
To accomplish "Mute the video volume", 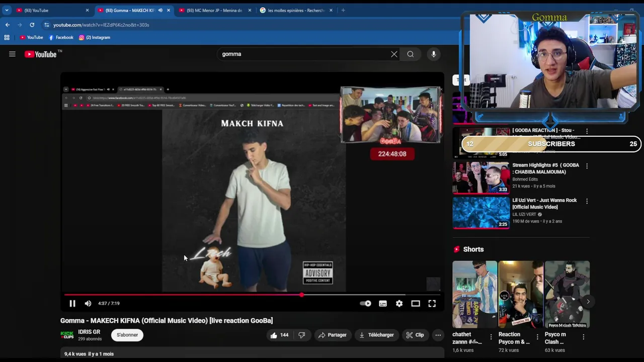I will pos(88,304).
